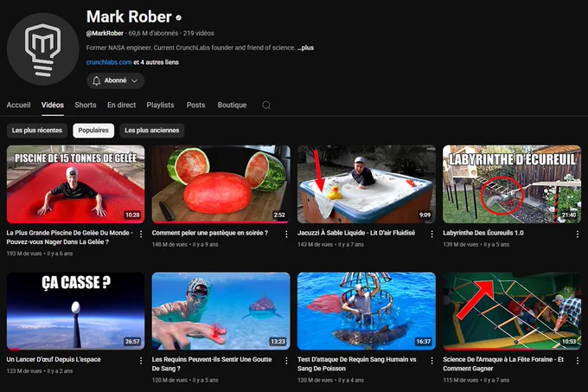Viewport: 588px width, 392px height.
Task: Open options menu for Jacuzzi À Sable Liquide video
Action: (431, 234)
